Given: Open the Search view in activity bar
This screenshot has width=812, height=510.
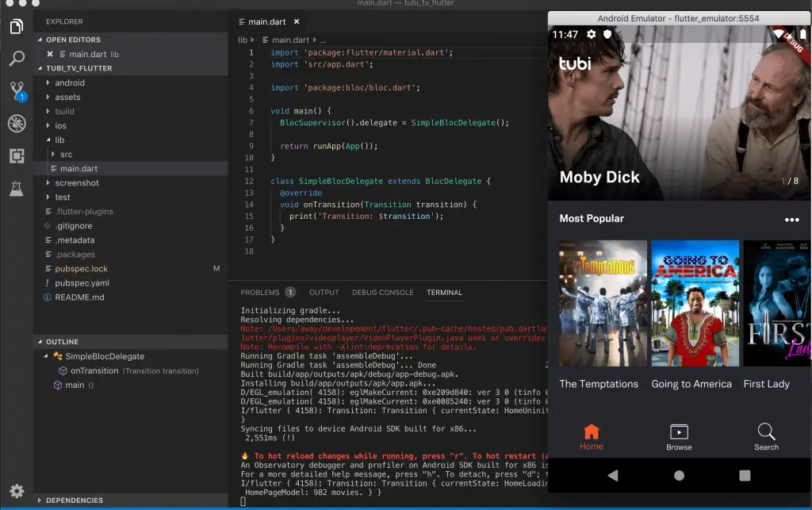Looking at the screenshot, I should tap(17, 58).
